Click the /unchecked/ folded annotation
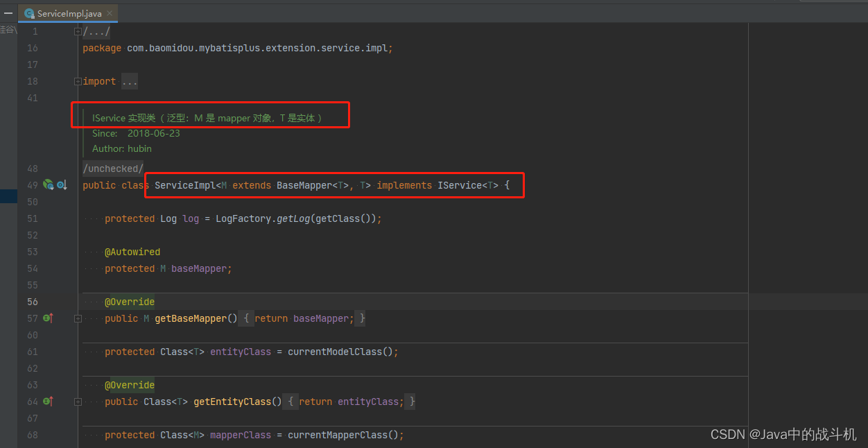Screen dimensions: 868x448 (113, 169)
